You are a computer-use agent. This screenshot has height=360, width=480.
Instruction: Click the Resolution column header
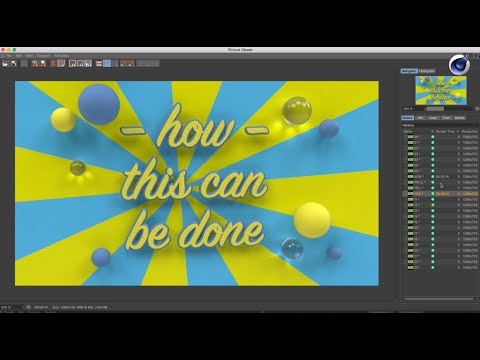point(470,132)
